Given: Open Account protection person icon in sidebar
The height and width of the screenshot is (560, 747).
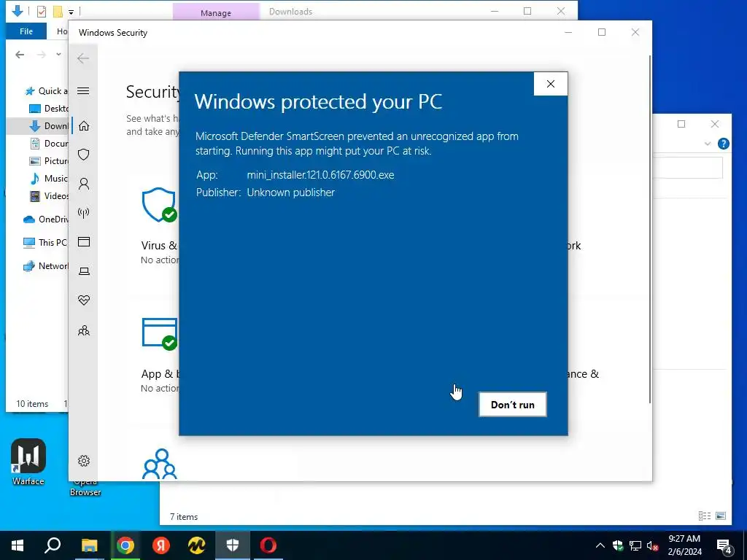Looking at the screenshot, I should (84, 184).
